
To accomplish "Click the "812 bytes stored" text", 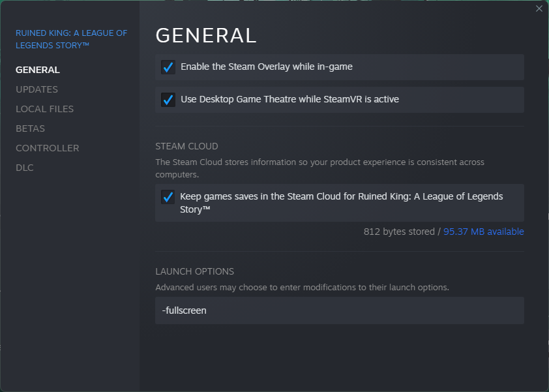I will coord(400,232).
